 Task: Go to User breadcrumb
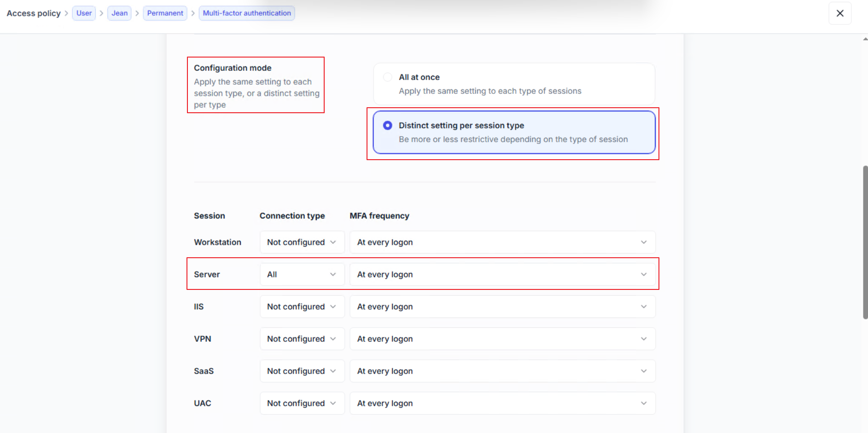click(84, 13)
